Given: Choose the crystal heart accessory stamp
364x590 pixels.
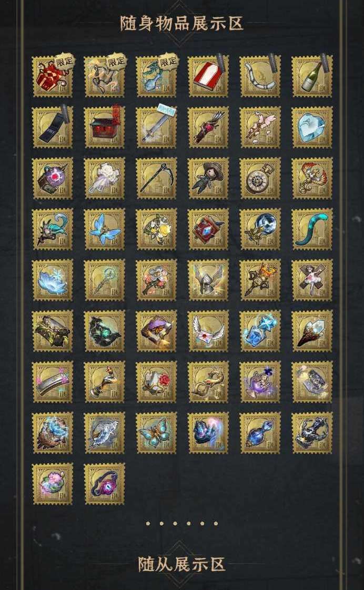Looking at the screenshot, I should (312, 127).
